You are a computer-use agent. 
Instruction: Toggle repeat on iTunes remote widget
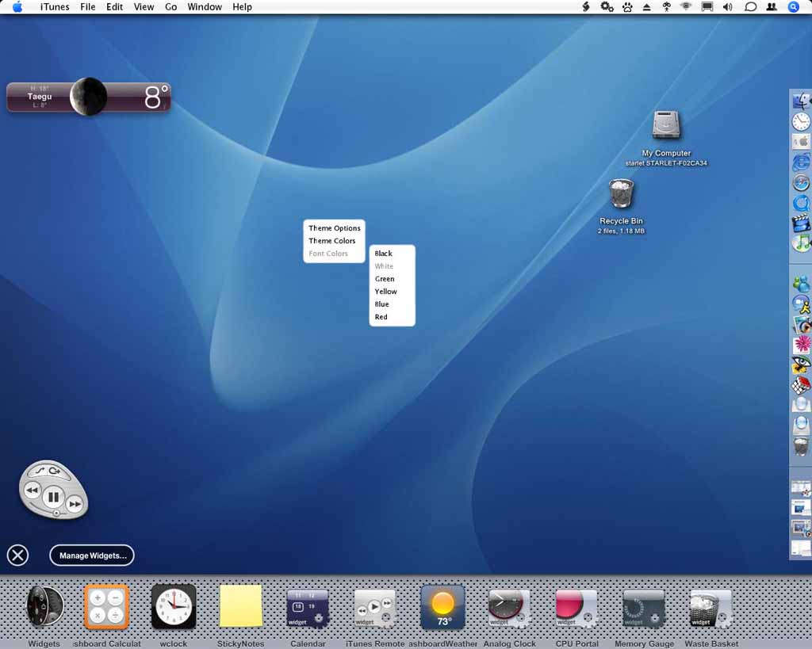click(55, 471)
